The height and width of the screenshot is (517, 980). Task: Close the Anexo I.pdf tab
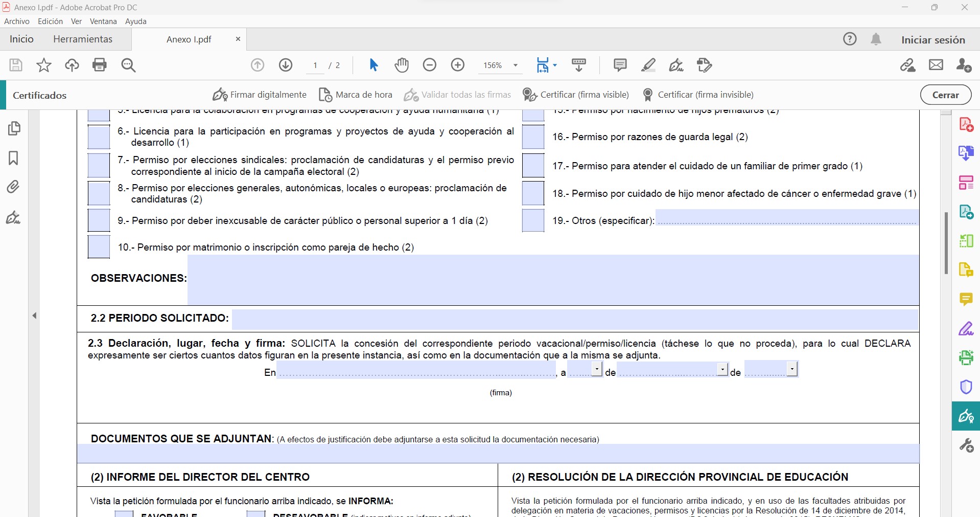pos(238,39)
